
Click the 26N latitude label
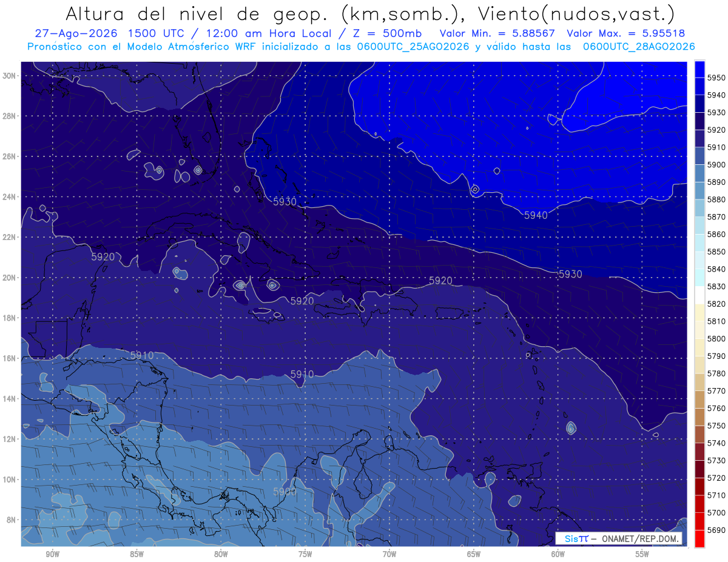click(x=8, y=156)
